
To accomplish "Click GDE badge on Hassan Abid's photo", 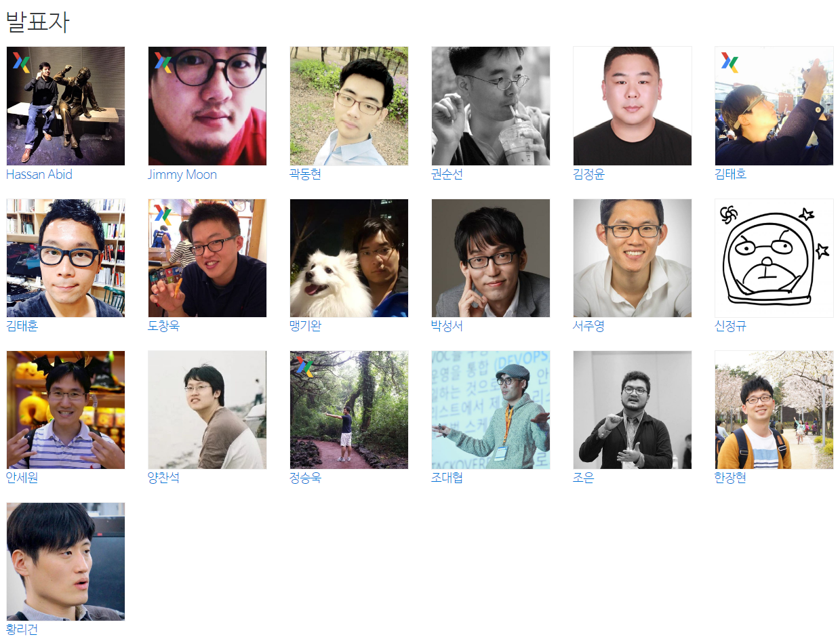I will [21, 62].
